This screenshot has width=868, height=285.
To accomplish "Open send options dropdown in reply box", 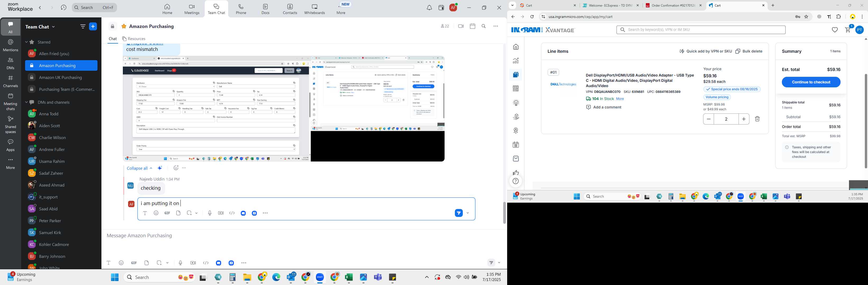I will pos(468,213).
